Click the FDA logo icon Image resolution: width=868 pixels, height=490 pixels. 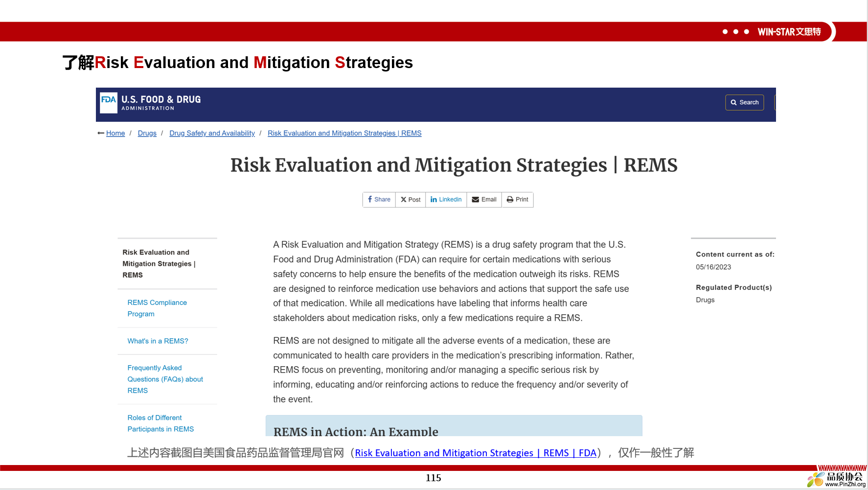point(109,103)
